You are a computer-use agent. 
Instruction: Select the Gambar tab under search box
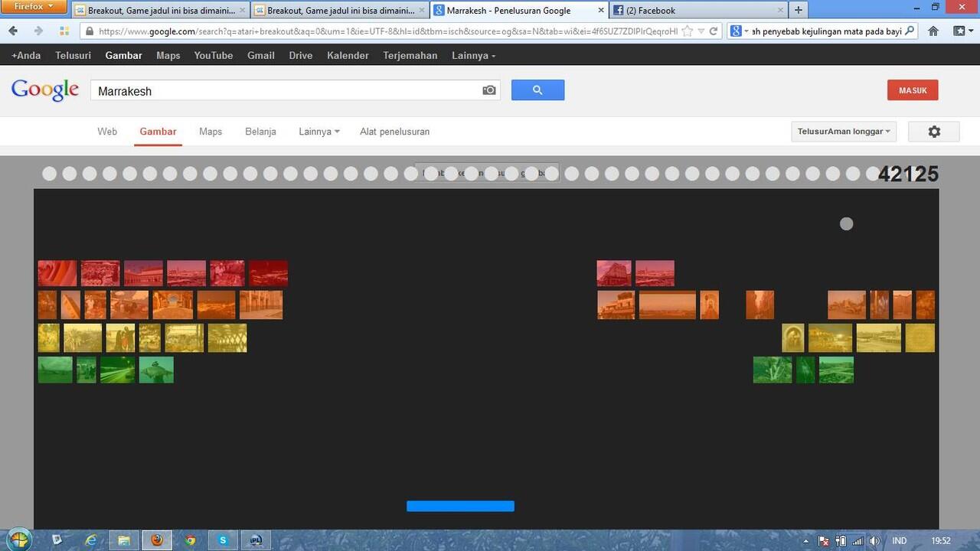coord(158,132)
